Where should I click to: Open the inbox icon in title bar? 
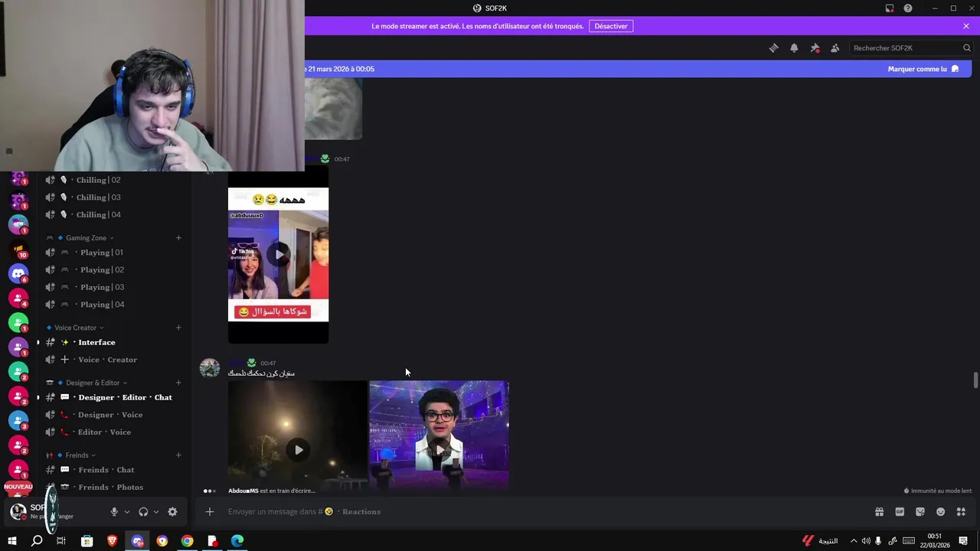point(890,8)
